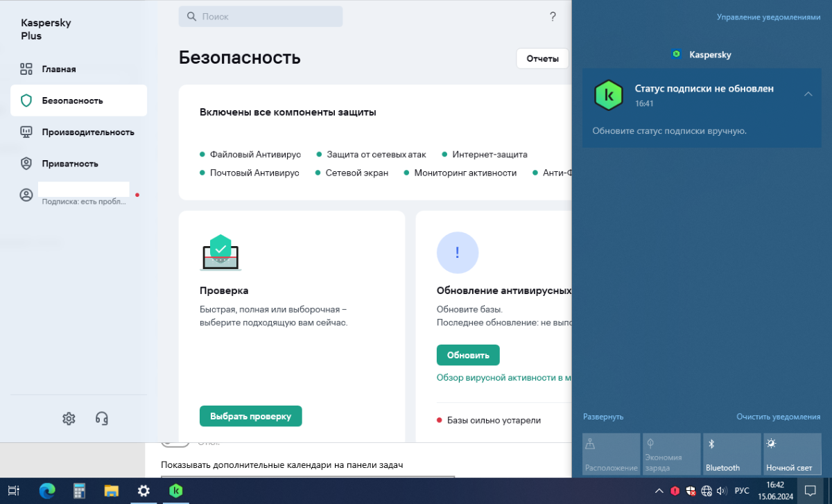Click the Сетевой экран component

[x=357, y=173]
